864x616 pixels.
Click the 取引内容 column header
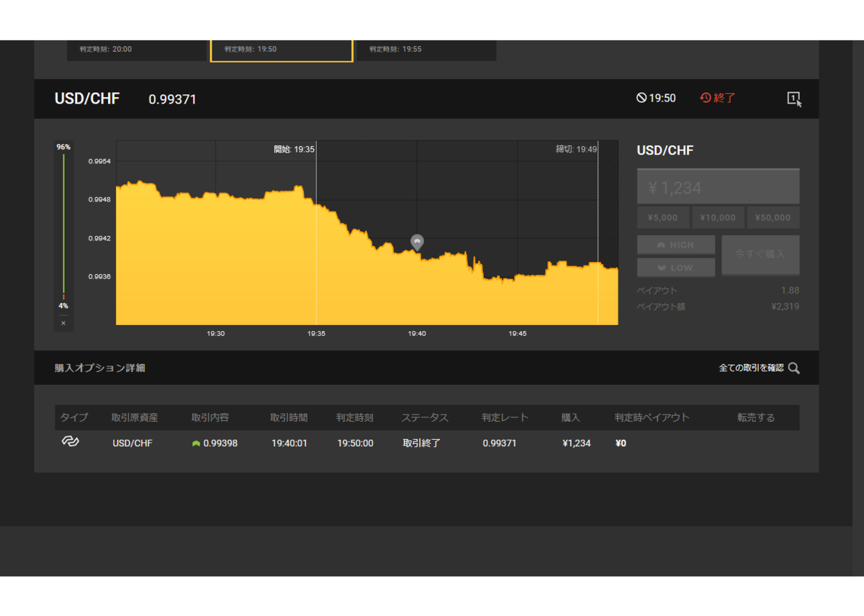pos(210,417)
